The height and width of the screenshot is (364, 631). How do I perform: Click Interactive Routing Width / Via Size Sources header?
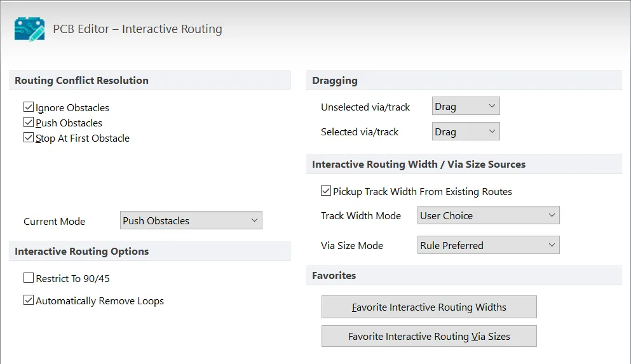tap(419, 164)
